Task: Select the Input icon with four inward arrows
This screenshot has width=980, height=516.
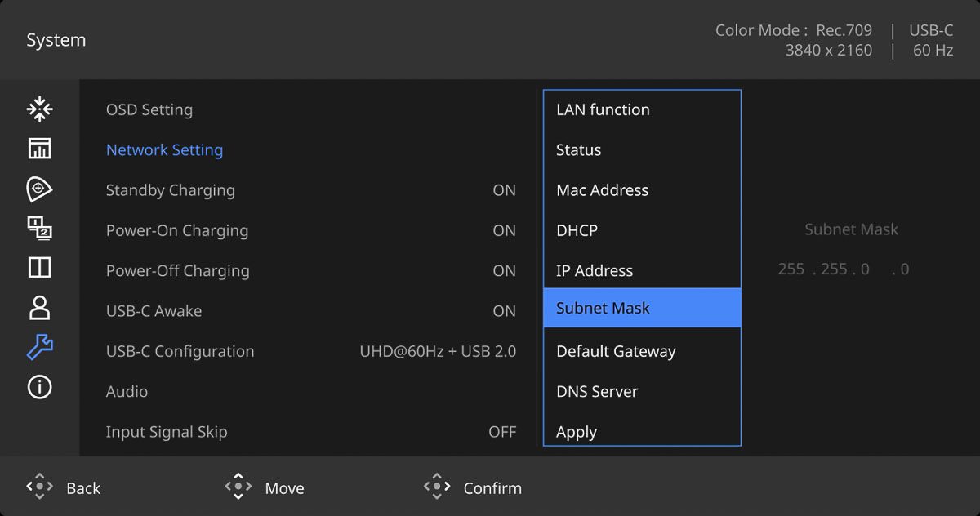Action: pyautogui.click(x=39, y=109)
